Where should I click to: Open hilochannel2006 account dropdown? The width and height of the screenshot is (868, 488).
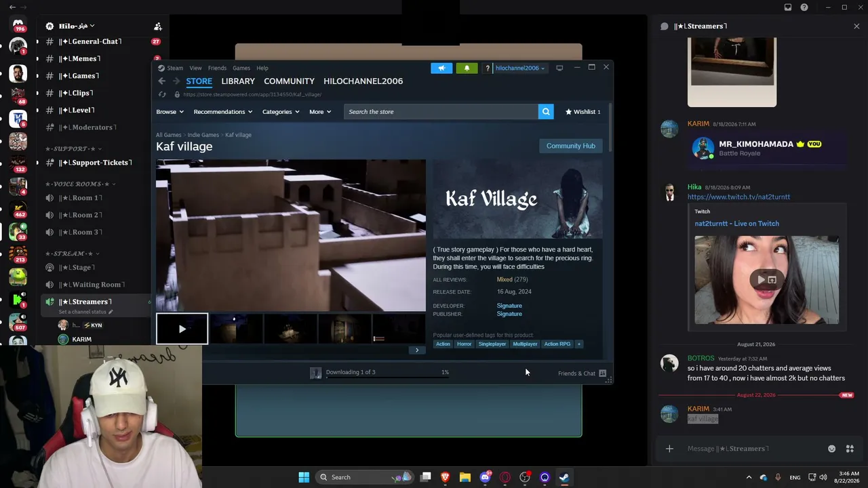pyautogui.click(x=520, y=68)
